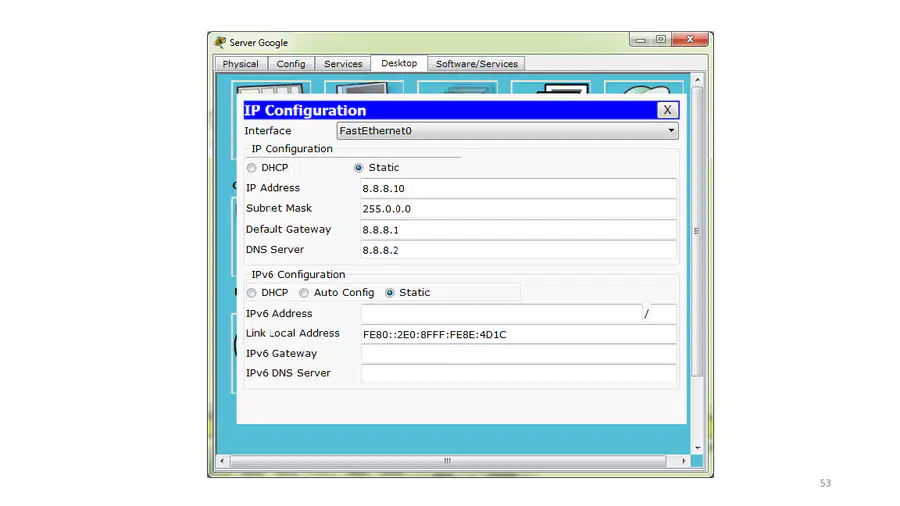Click the Default Gateway field 8.8.8.1

point(518,229)
